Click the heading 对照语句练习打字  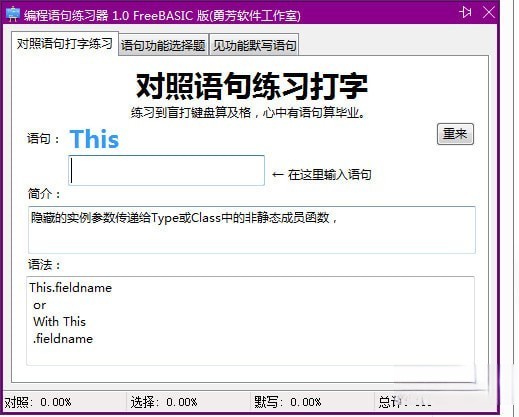pyautogui.click(x=252, y=86)
